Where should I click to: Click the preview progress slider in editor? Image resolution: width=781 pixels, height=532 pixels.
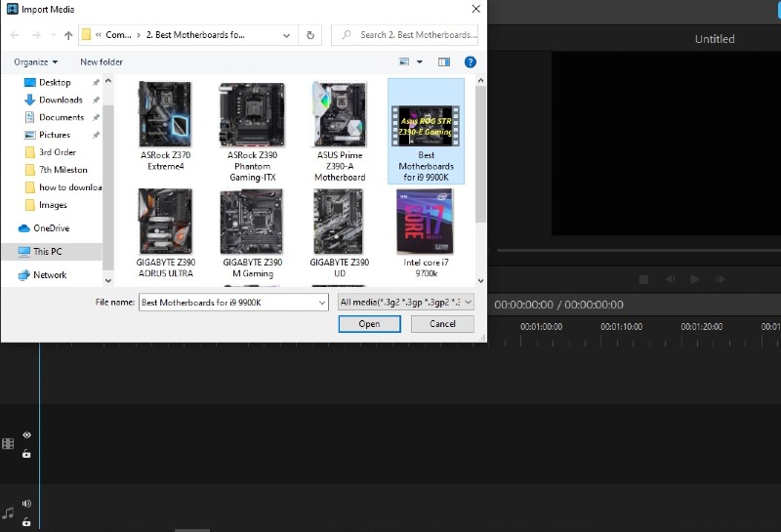tap(638, 250)
